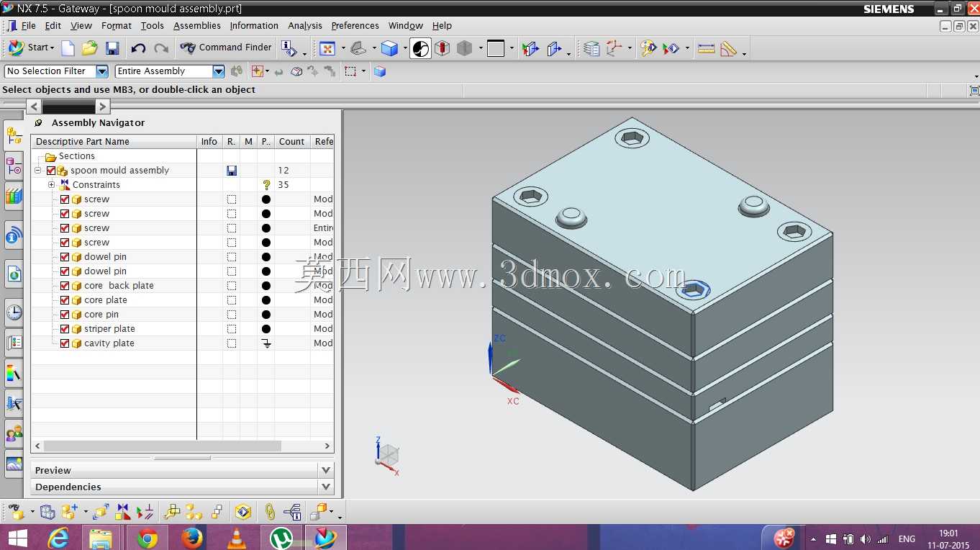This screenshot has width=980, height=550.
Task: Open the Command Finder
Action: pyautogui.click(x=226, y=48)
